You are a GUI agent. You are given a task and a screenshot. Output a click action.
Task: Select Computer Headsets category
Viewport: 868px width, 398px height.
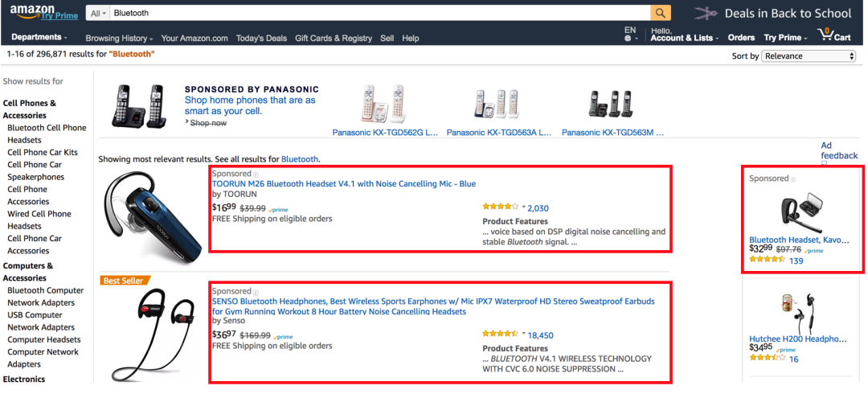click(43, 339)
